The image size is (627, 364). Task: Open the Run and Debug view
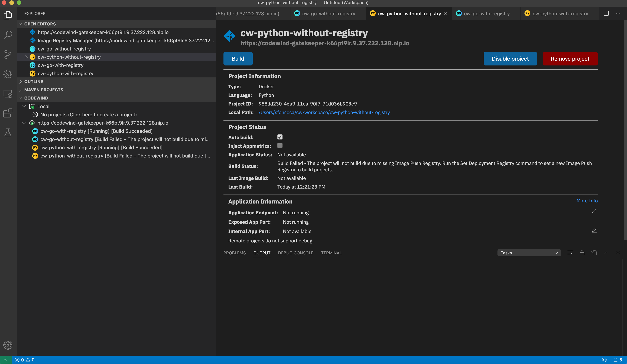(8, 74)
